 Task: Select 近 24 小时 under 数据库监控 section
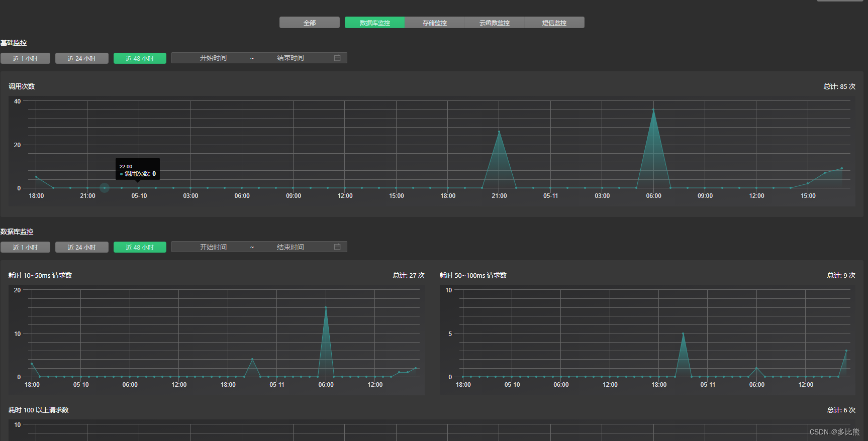coord(81,247)
